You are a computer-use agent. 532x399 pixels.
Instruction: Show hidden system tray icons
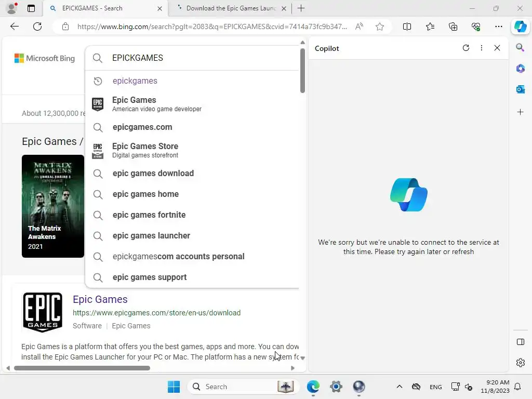click(x=400, y=387)
